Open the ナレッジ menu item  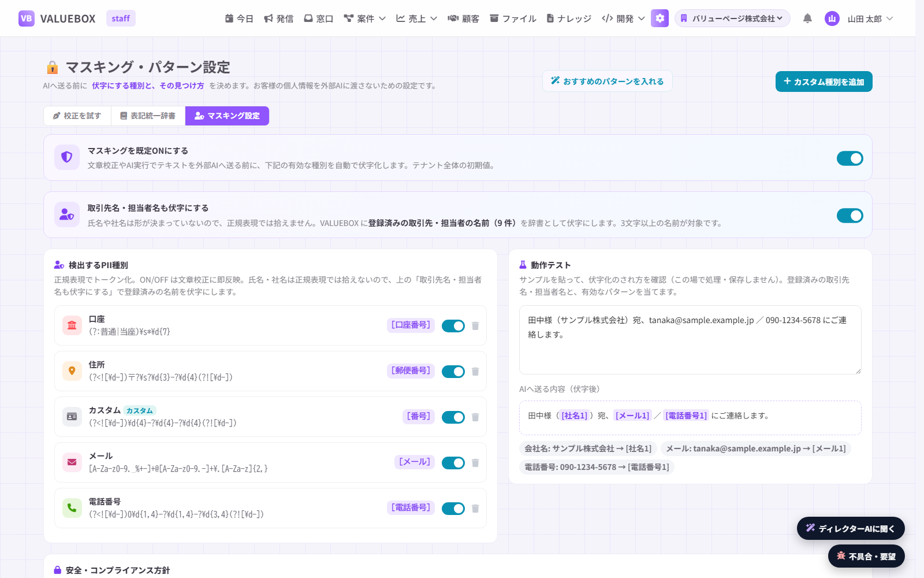point(569,18)
